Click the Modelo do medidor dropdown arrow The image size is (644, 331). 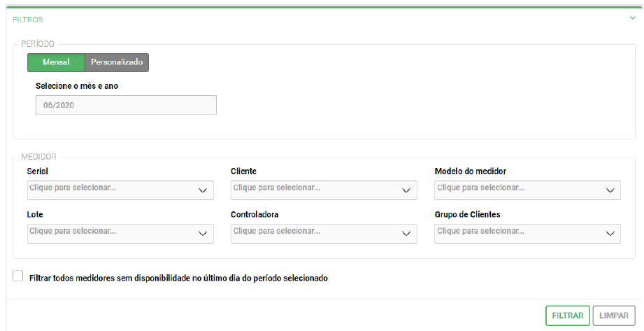tap(610, 190)
